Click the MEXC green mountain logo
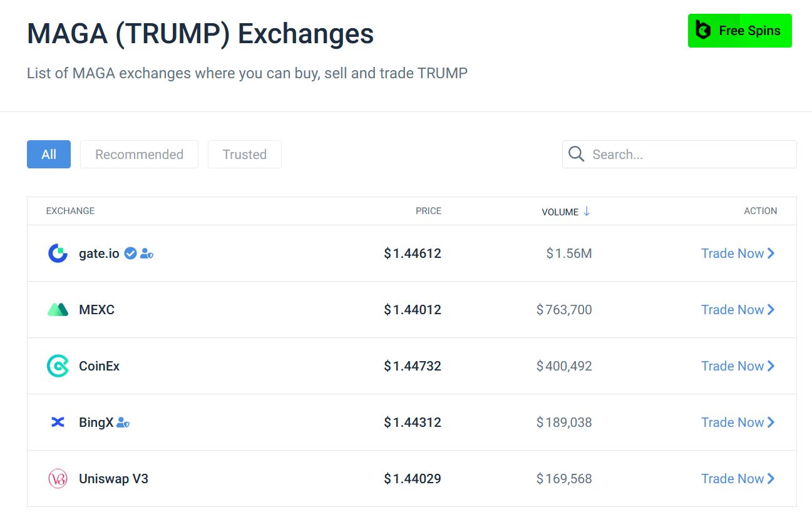812x517 pixels. point(58,310)
